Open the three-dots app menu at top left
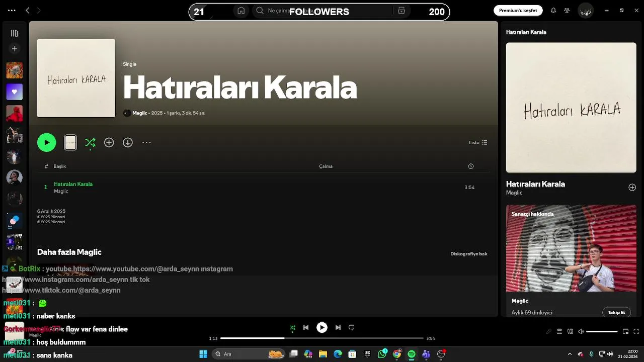 (x=12, y=10)
